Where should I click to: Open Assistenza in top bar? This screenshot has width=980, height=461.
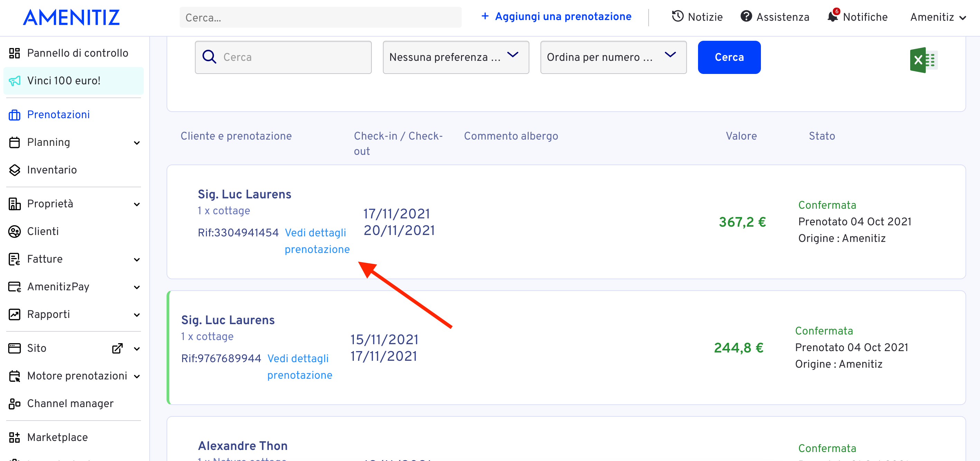(774, 17)
